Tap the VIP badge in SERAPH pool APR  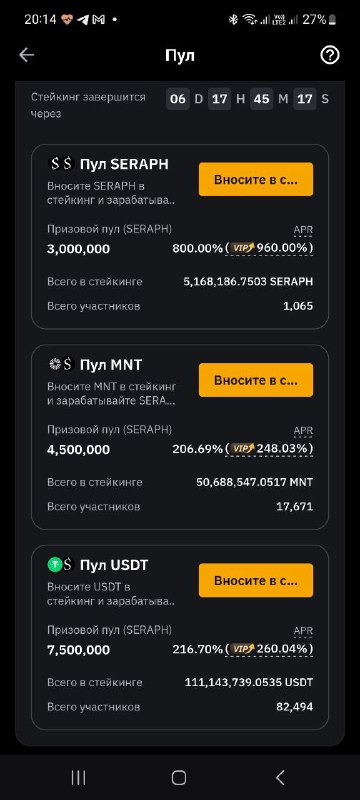click(242, 248)
